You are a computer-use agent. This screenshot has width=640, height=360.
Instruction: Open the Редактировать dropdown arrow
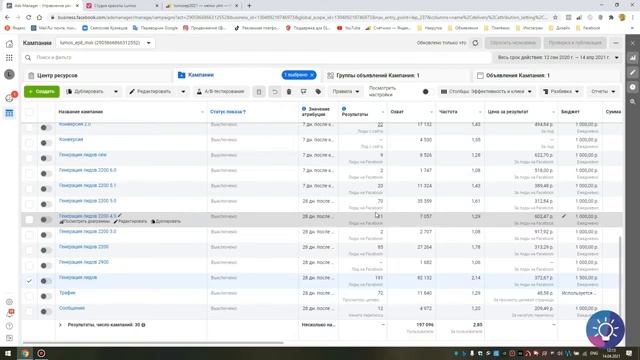(x=183, y=92)
